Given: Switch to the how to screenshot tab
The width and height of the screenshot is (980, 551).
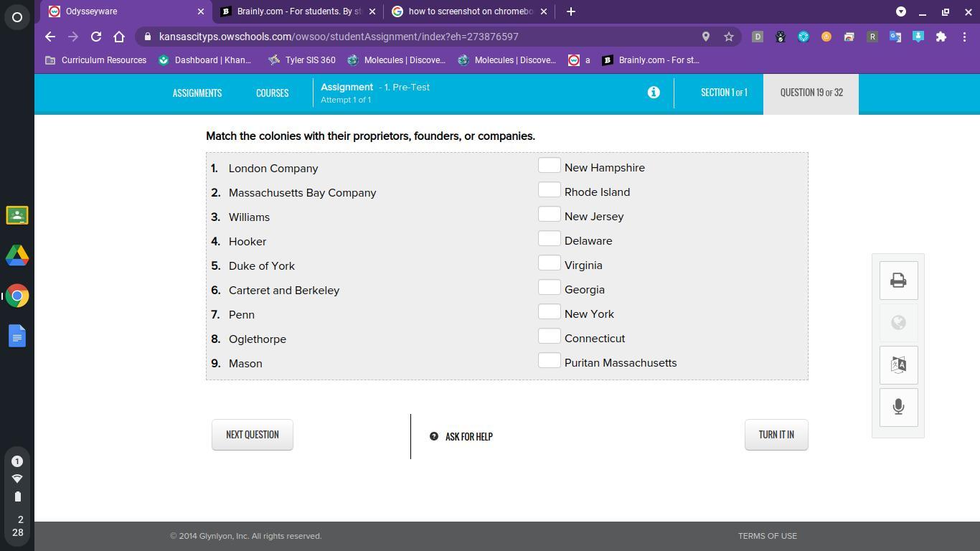Looking at the screenshot, I should pos(470,11).
